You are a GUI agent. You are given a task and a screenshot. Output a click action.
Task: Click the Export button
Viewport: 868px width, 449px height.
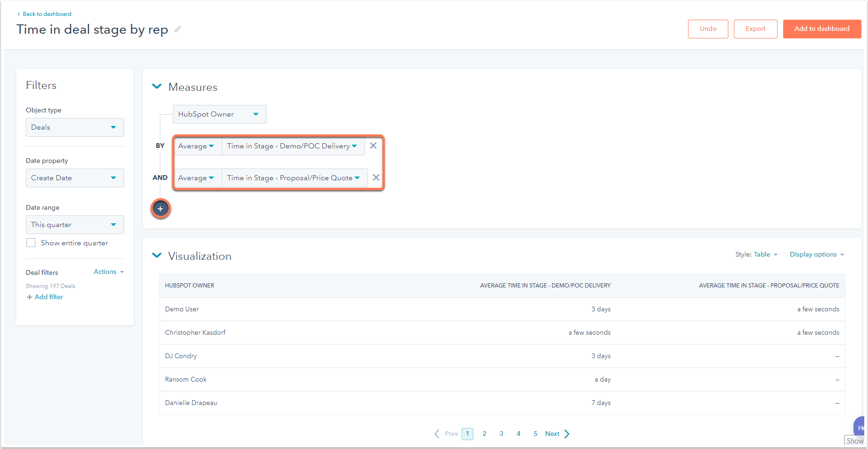(x=756, y=29)
